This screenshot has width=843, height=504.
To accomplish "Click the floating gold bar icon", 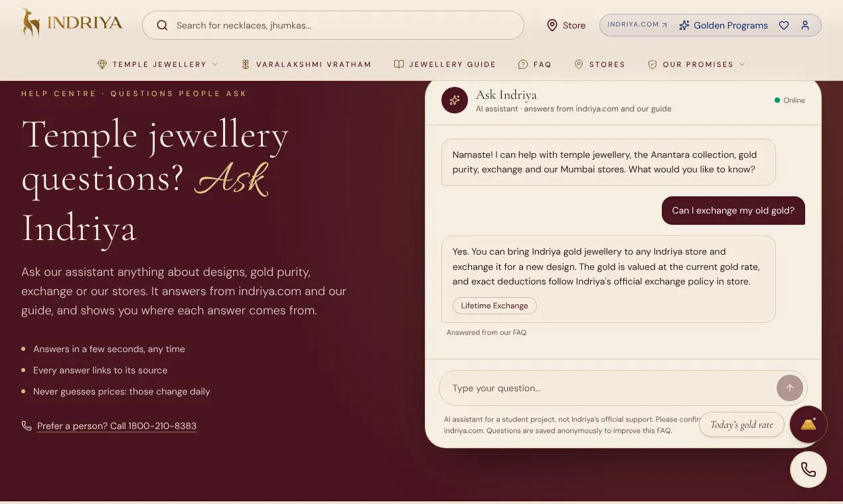I will [x=808, y=424].
